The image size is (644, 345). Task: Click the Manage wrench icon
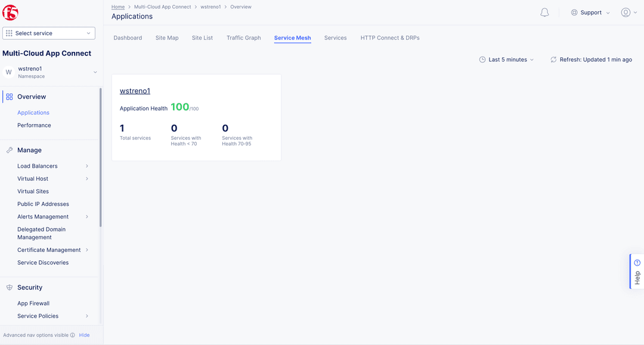(8, 149)
